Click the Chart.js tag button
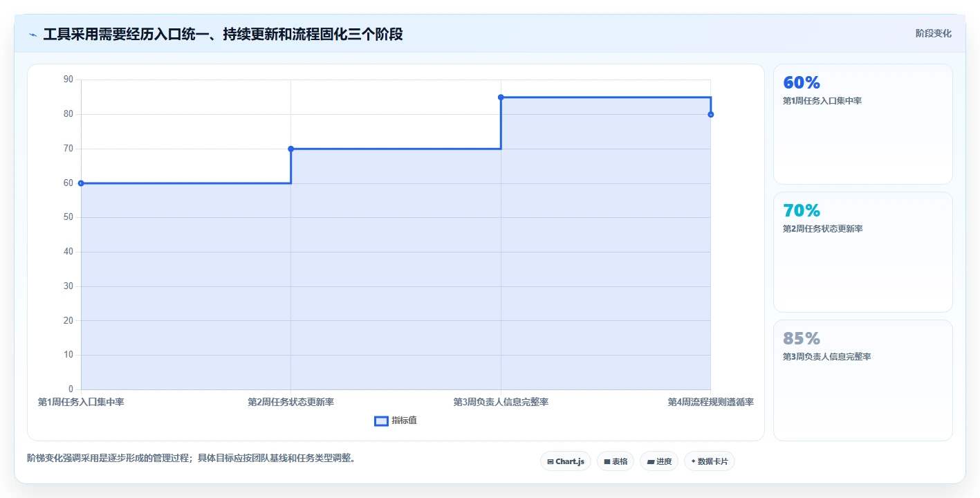Image resolution: width=980 pixels, height=498 pixels. point(566,461)
